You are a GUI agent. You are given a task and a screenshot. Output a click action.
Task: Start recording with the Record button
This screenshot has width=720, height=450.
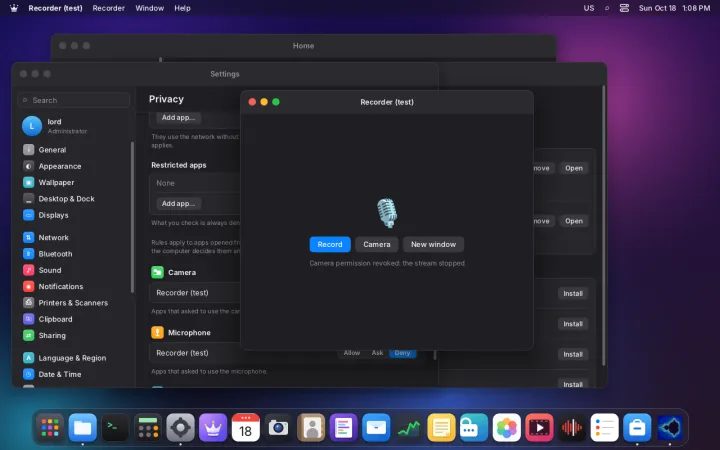click(x=330, y=244)
